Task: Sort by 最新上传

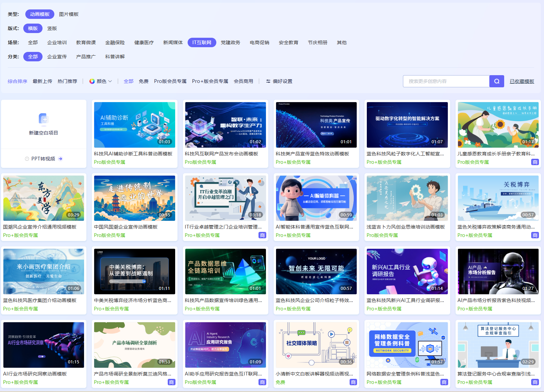Action: click(42, 81)
